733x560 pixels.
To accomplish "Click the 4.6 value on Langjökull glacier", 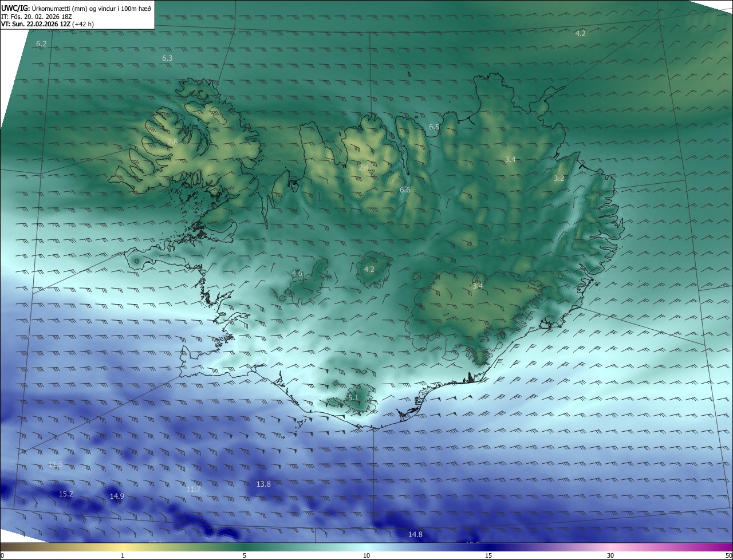I will [297, 273].
